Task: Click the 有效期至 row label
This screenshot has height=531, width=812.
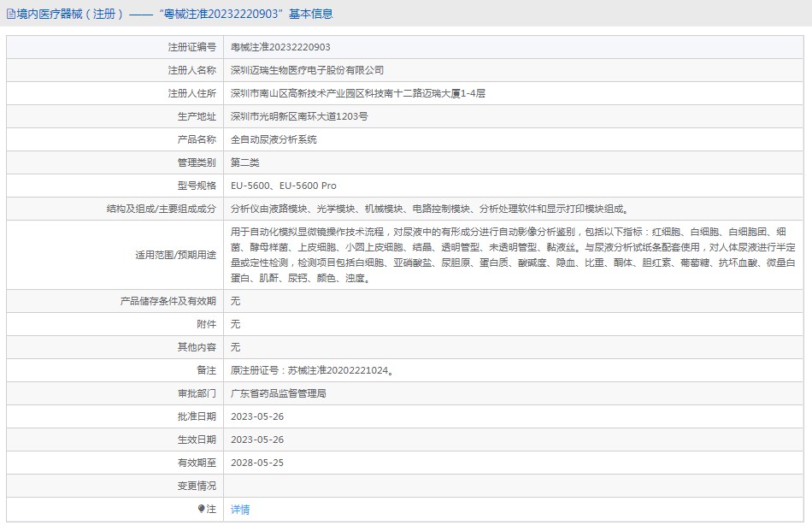Action: point(197,463)
